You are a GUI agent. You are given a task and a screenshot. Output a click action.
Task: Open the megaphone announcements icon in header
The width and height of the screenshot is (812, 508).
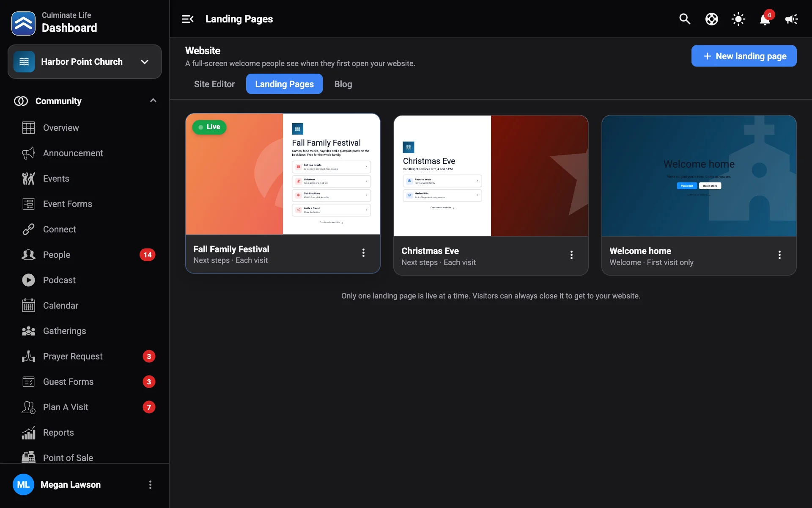pyautogui.click(x=792, y=19)
